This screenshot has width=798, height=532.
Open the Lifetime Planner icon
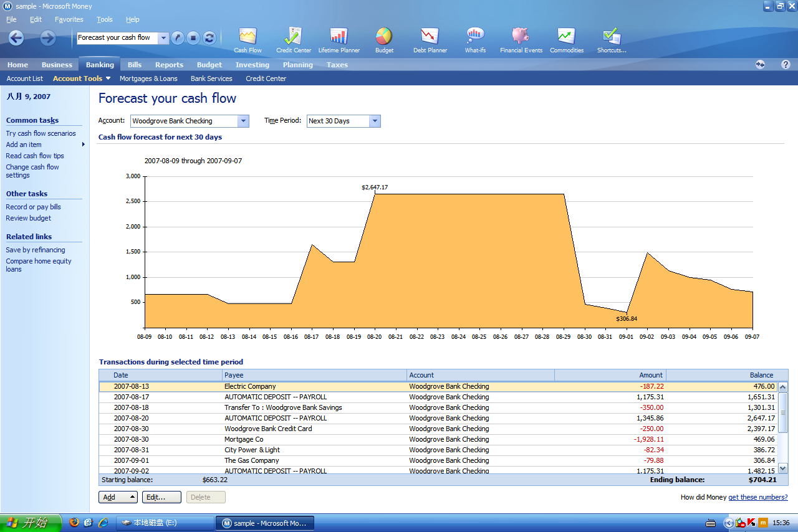339,39
